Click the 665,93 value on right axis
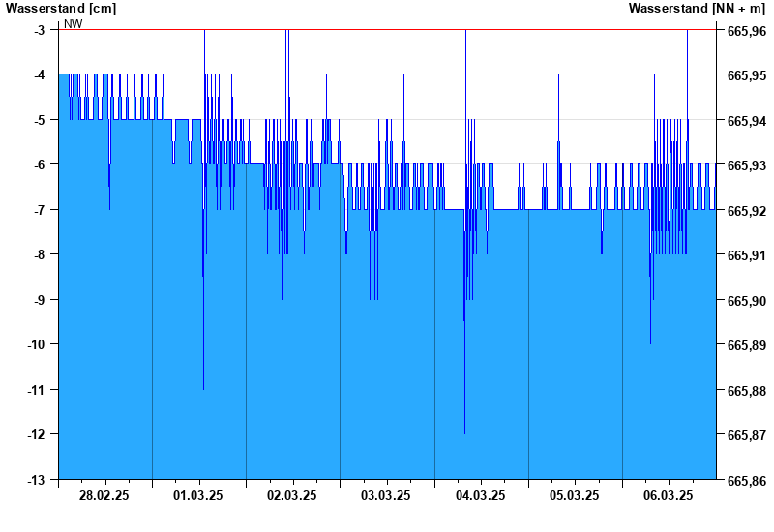Screen dimensions: 774x532 coord(747,165)
